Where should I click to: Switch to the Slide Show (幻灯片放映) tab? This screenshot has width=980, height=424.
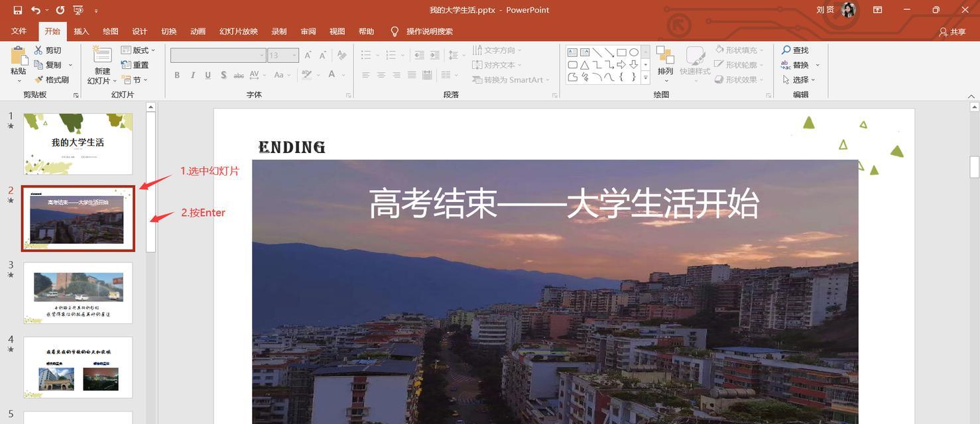239,31
